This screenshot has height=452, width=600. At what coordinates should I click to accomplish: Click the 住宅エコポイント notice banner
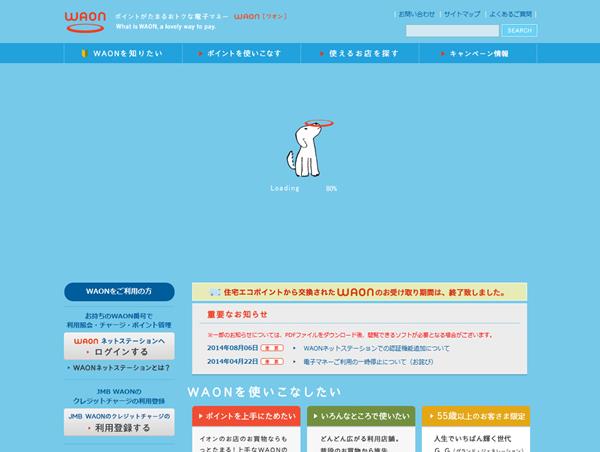tap(359, 292)
